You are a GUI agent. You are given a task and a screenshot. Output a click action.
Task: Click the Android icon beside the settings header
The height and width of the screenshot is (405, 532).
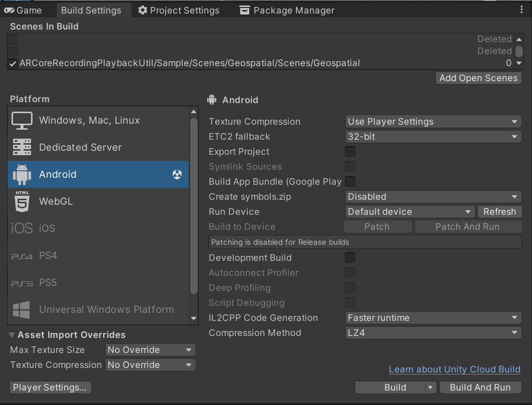click(x=212, y=100)
